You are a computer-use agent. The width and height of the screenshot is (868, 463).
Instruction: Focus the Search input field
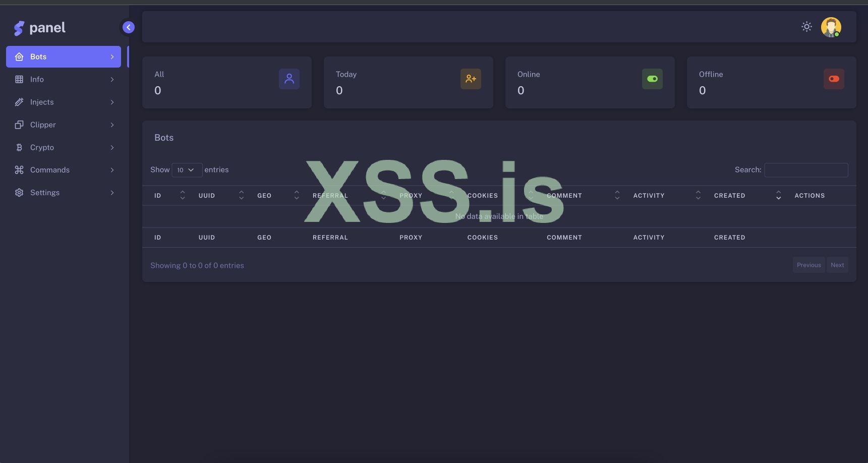(806, 170)
